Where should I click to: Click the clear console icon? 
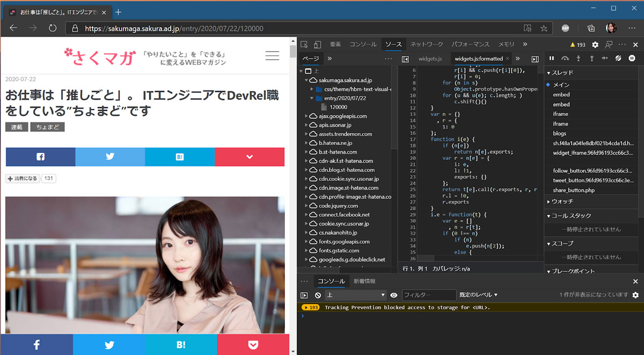pyautogui.click(x=317, y=294)
